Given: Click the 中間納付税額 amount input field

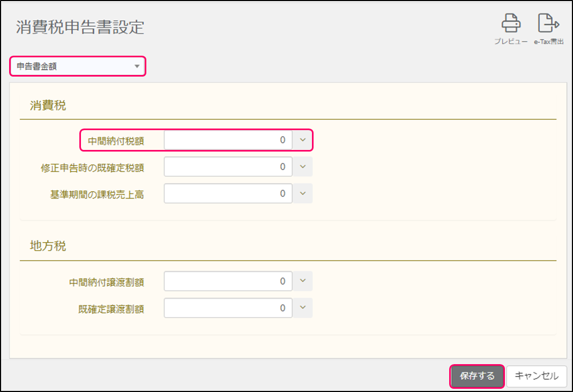Looking at the screenshot, I should (x=228, y=140).
